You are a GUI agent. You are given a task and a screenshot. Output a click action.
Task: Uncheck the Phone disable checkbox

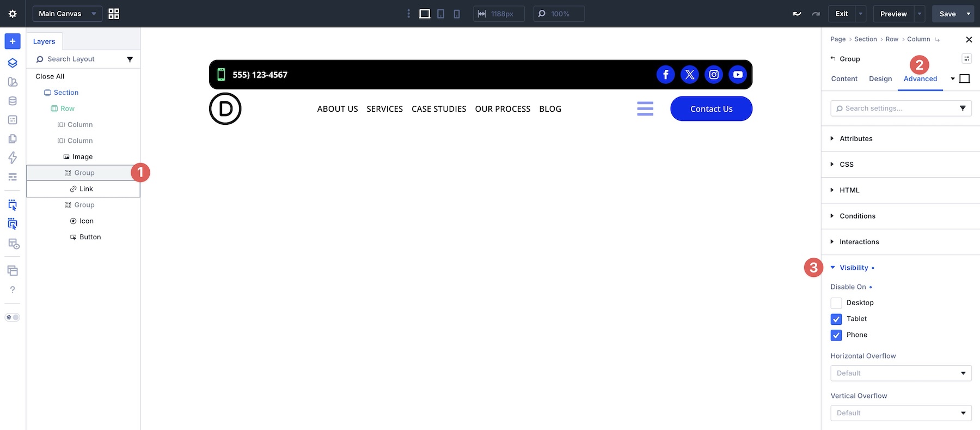(x=836, y=335)
